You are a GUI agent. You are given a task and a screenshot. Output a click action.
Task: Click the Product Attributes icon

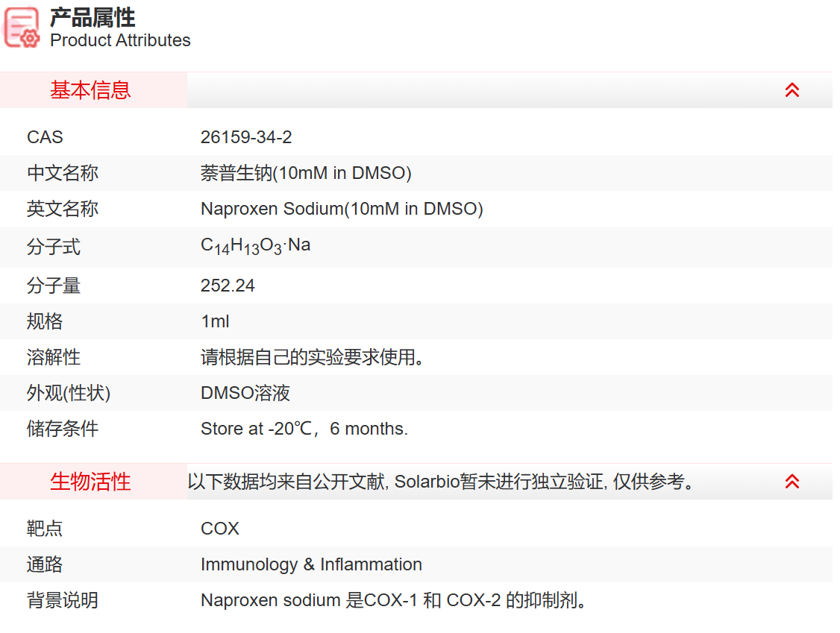point(22,28)
